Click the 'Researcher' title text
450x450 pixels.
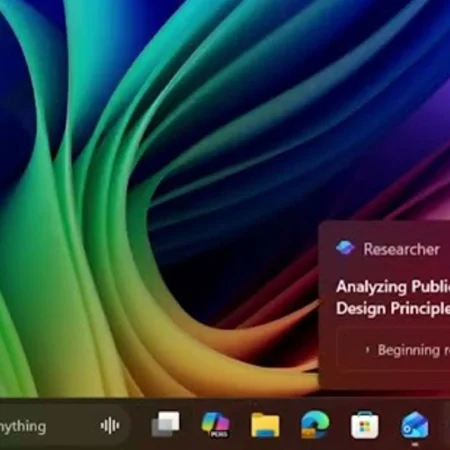tap(401, 249)
